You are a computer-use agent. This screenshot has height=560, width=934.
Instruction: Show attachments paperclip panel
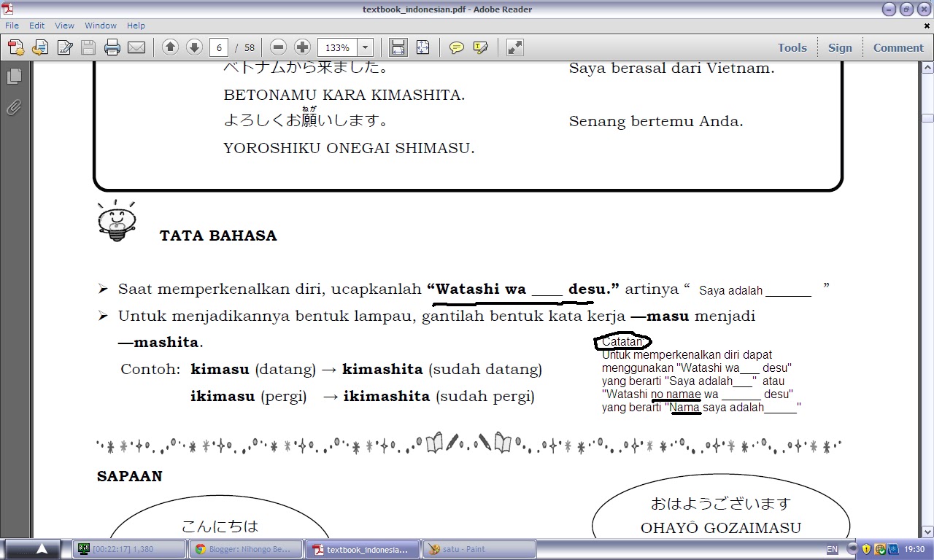pos(14,108)
